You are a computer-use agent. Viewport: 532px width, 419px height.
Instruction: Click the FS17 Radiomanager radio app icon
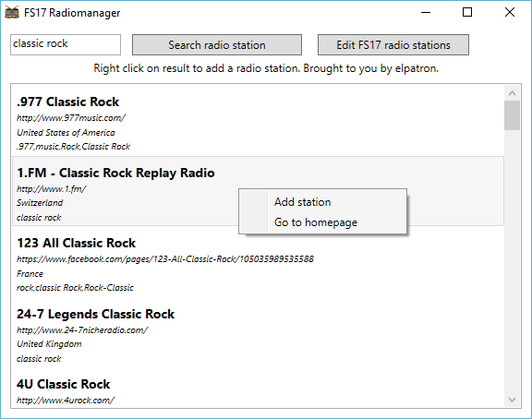[x=12, y=12]
